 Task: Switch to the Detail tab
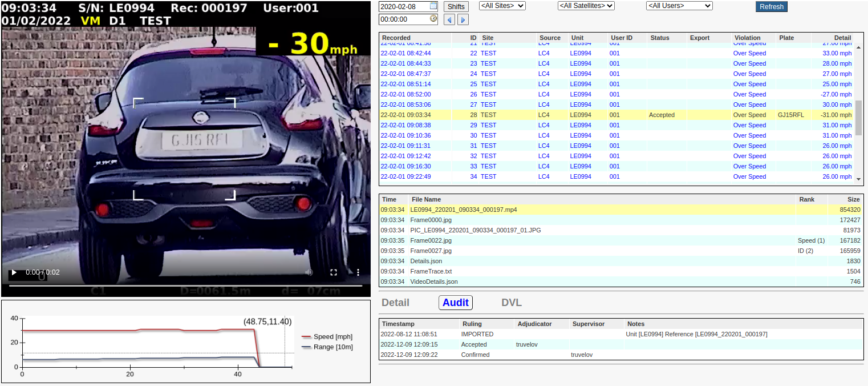(395, 303)
